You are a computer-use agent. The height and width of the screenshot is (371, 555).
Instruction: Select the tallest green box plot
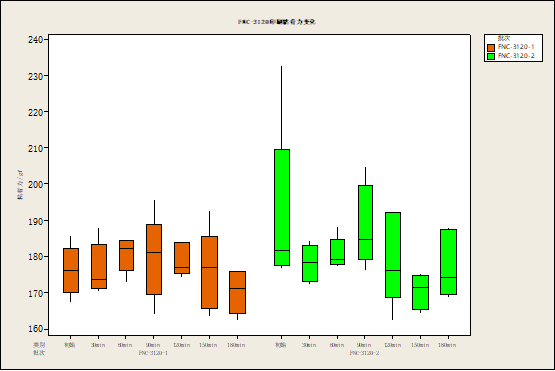[x=282, y=207]
